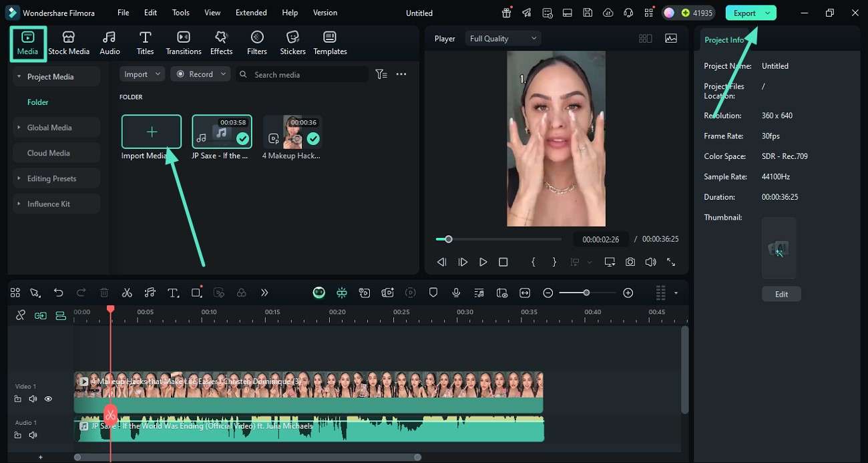This screenshot has height=463, width=868.
Task: Click the timeline zoom in plus button
Action: 628,293
